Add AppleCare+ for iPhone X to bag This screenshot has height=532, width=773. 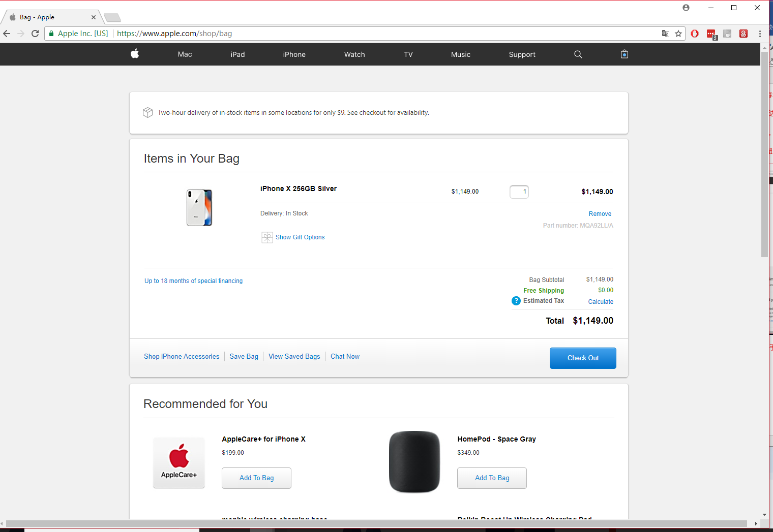(x=256, y=478)
